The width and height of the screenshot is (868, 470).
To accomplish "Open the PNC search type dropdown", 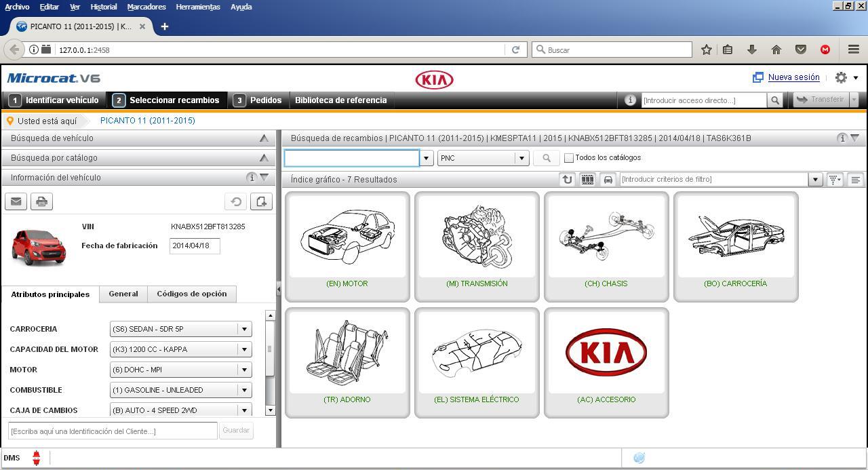I will pyautogui.click(x=483, y=158).
